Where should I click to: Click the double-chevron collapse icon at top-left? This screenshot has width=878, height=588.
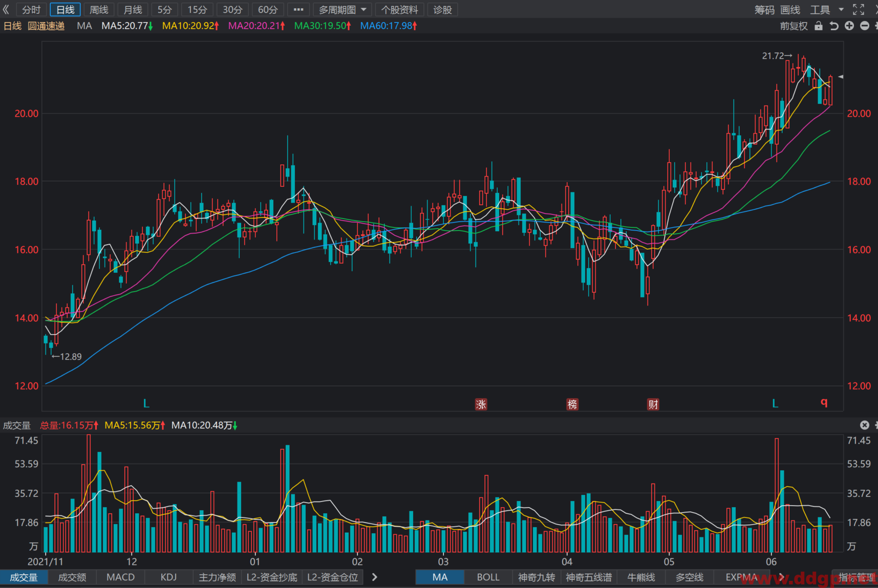point(6,9)
